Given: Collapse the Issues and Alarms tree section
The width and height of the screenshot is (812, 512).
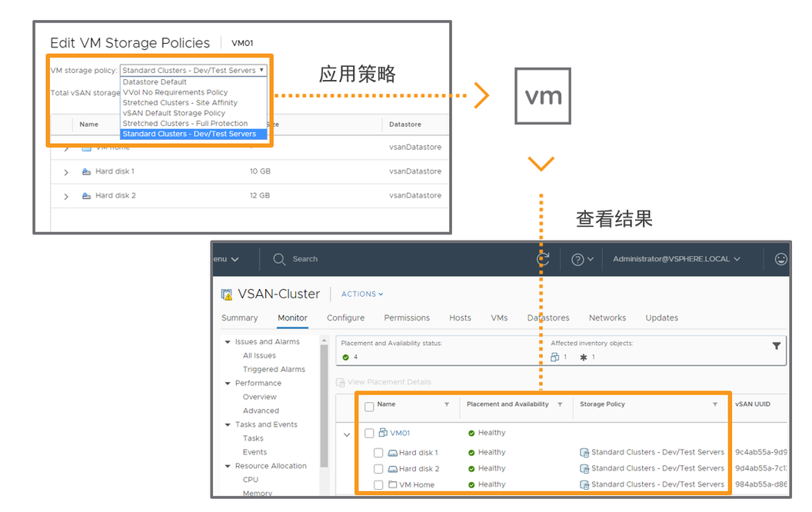Looking at the screenshot, I should [x=228, y=342].
